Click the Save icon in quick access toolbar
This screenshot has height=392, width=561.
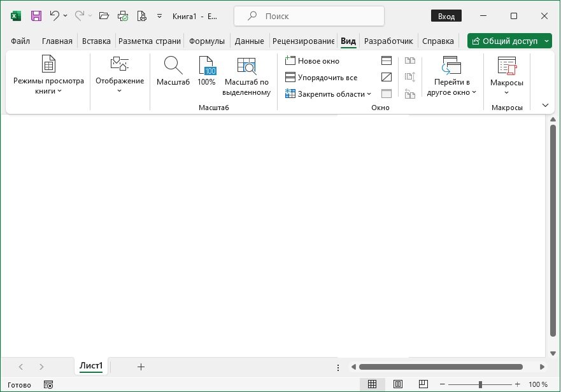click(36, 16)
